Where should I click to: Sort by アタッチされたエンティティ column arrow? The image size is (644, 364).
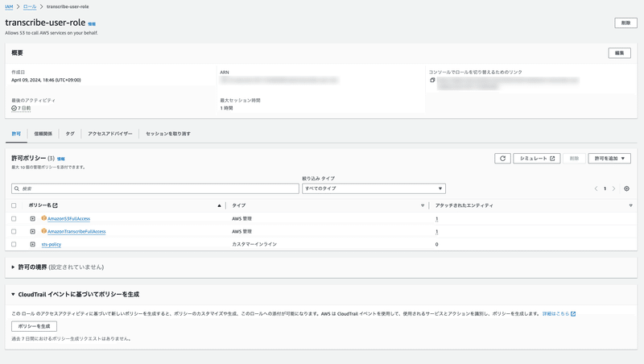point(630,205)
